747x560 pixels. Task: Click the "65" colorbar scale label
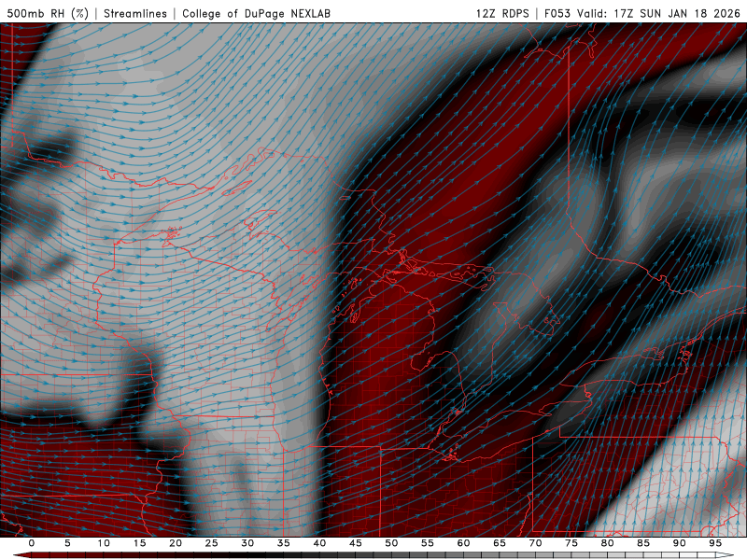coord(500,543)
